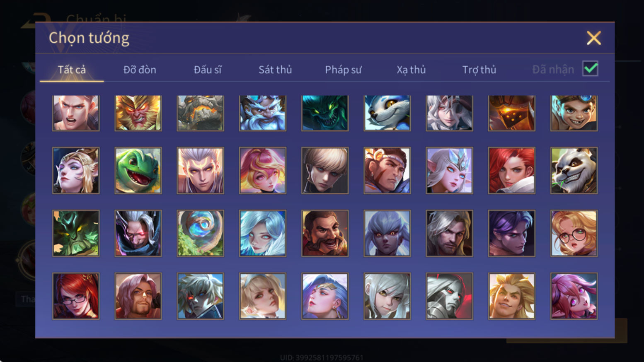Close the Chọn tướng dialog
This screenshot has height=362, width=644.
593,38
